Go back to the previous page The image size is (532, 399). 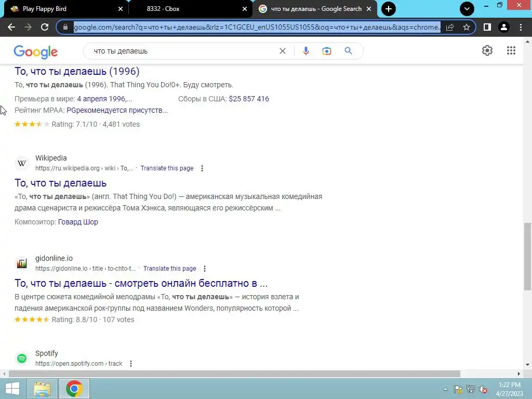click(11, 27)
